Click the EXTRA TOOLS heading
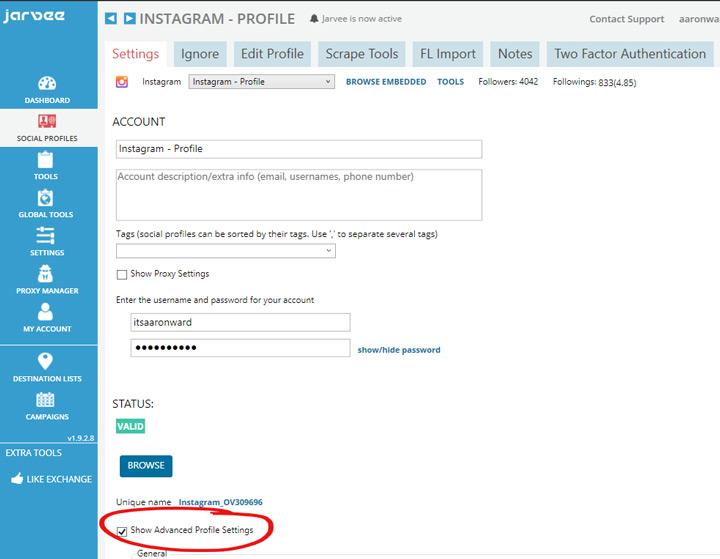Viewport: 720px width, 559px height. (x=34, y=453)
